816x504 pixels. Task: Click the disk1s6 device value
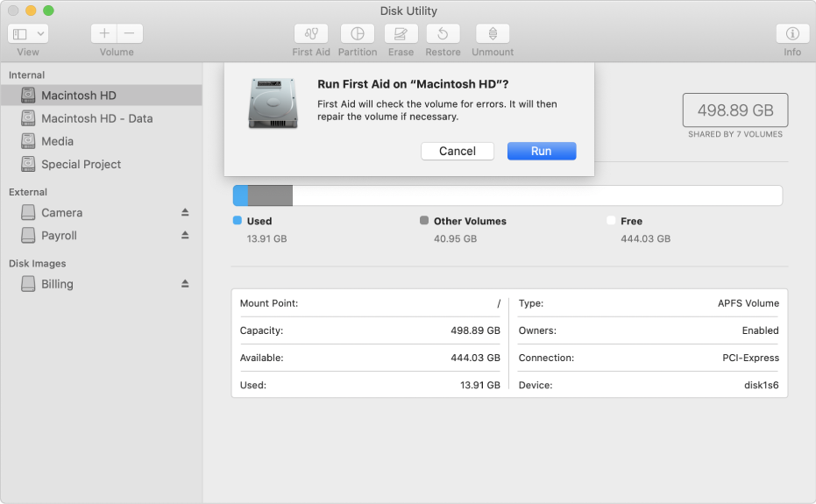[x=762, y=385]
